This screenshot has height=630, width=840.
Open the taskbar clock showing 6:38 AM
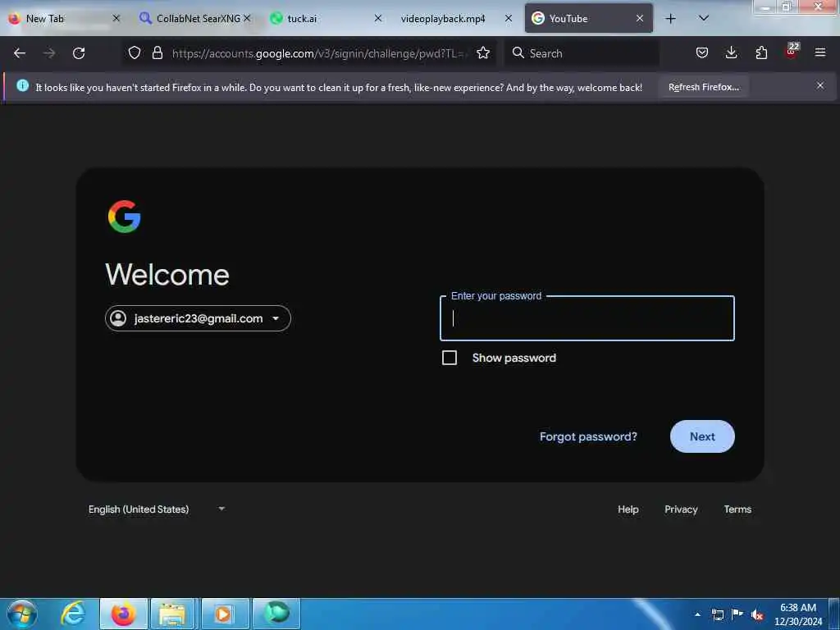click(797, 614)
